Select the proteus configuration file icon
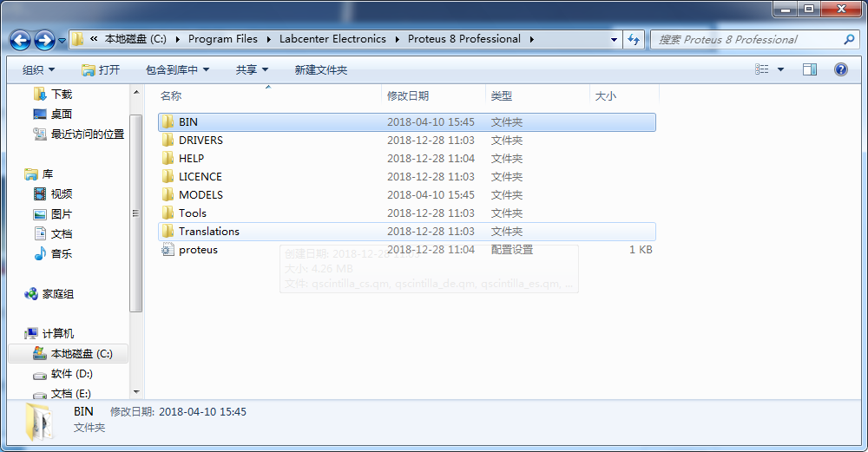Screen dimensions: 868x452 pos(168,250)
